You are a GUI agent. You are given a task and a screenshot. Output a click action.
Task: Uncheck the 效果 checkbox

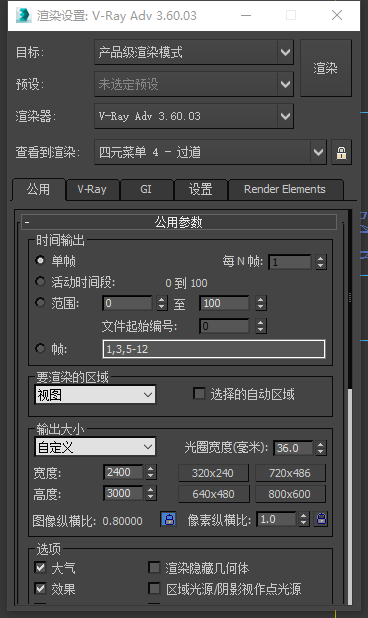coord(40,588)
